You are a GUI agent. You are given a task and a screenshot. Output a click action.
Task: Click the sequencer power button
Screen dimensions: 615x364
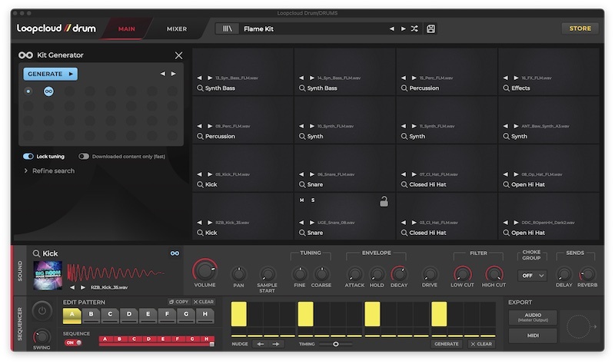point(42,311)
